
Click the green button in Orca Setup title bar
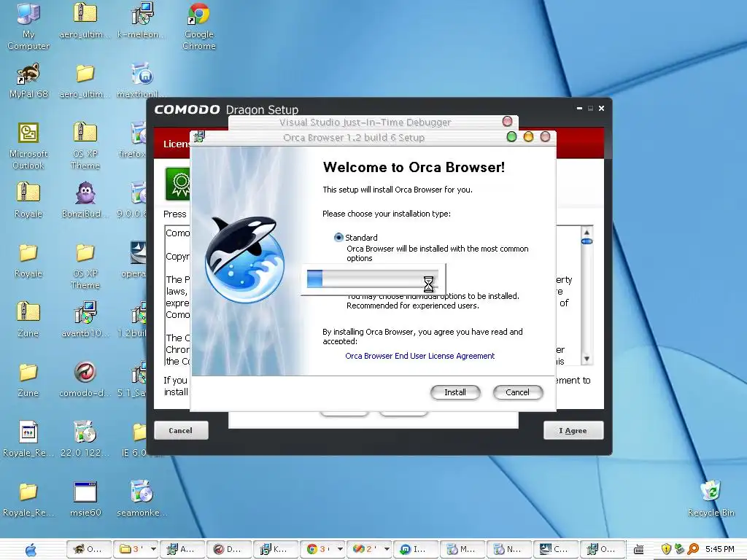511,137
